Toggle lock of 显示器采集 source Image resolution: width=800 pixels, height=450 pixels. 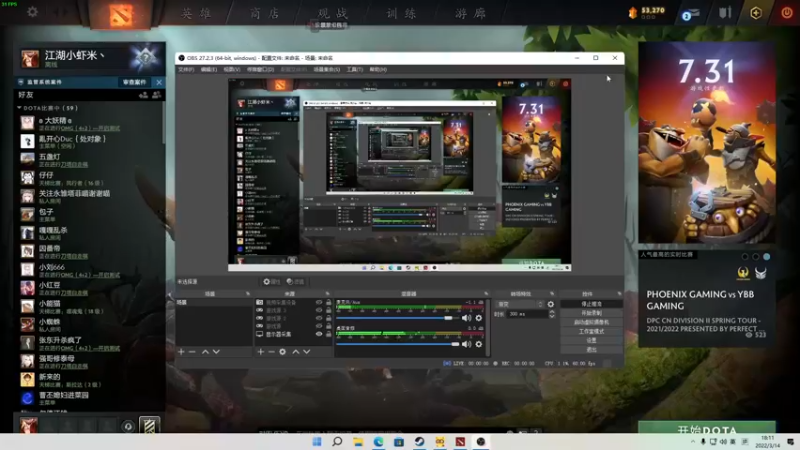329,334
